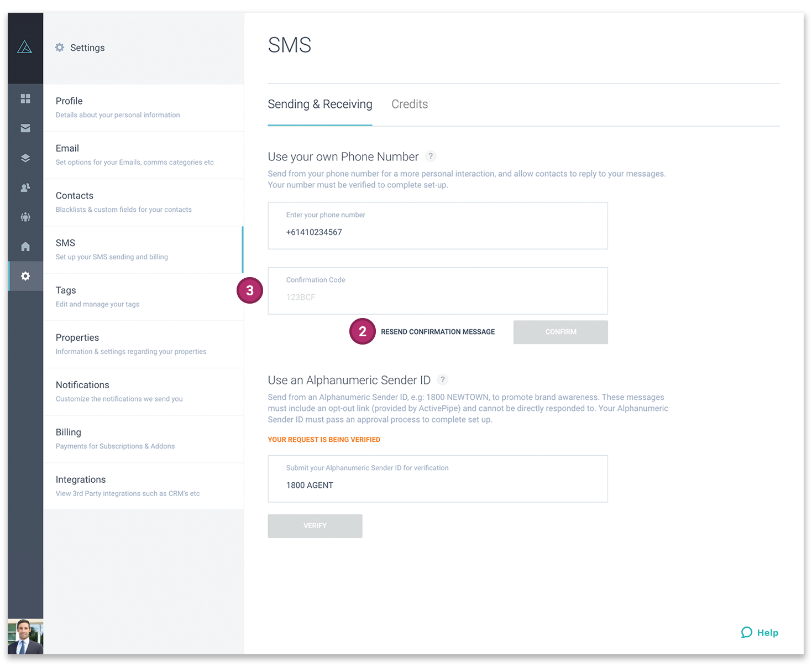Click the CONFIRM button

tap(560, 332)
